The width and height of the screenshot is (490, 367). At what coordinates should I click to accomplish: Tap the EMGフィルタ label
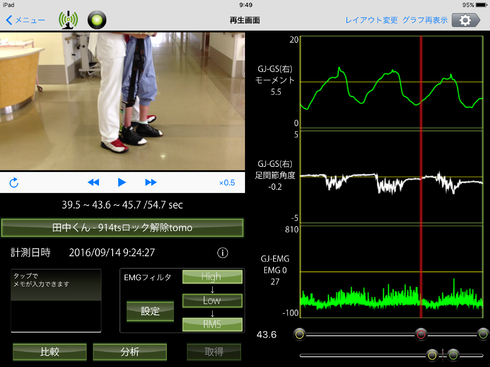[x=147, y=277]
